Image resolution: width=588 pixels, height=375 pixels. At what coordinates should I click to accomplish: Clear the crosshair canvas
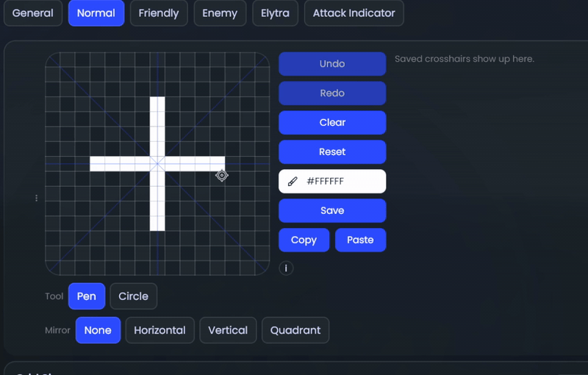332,122
